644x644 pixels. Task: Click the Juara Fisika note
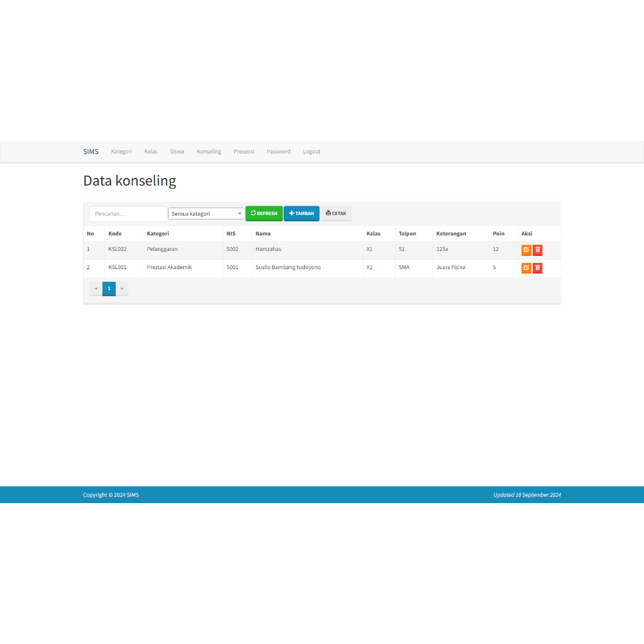tap(450, 267)
